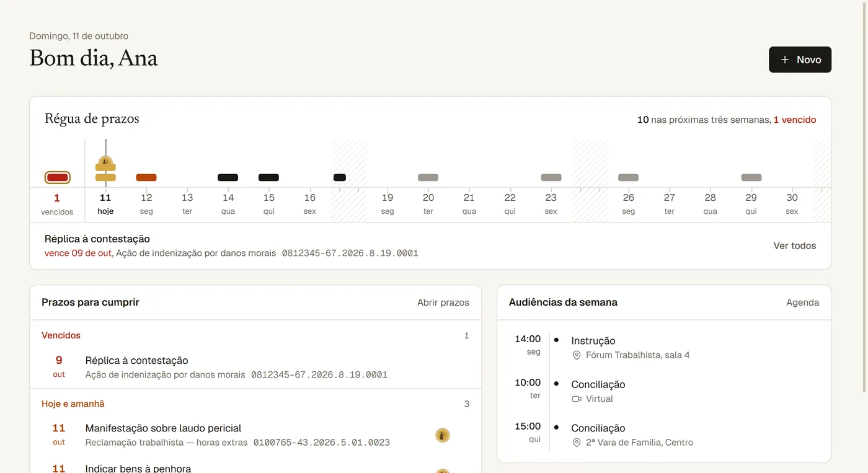This screenshot has width=868, height=473.
Task: Open the 14:00 Instrução hearing
Action: [664, 347]
